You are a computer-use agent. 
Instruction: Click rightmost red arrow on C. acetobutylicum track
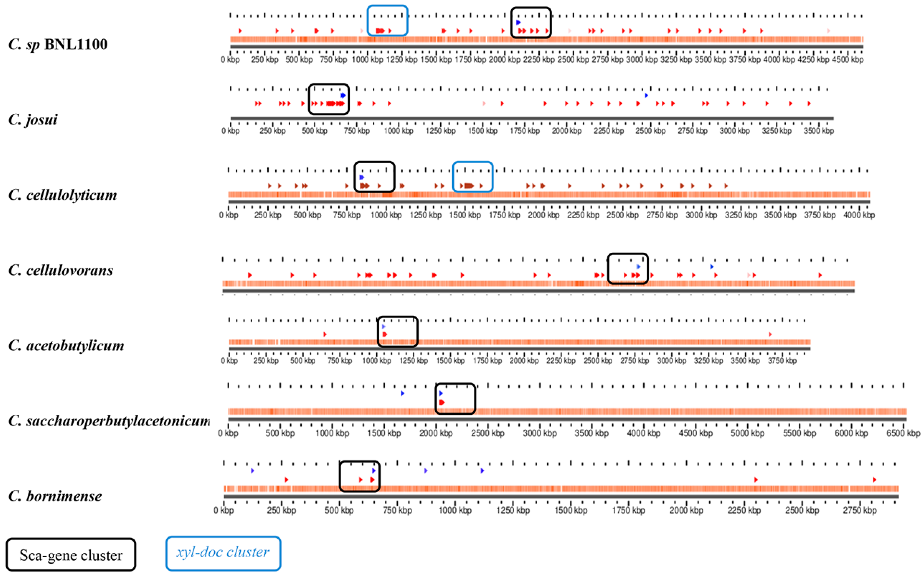pos(770,334)
